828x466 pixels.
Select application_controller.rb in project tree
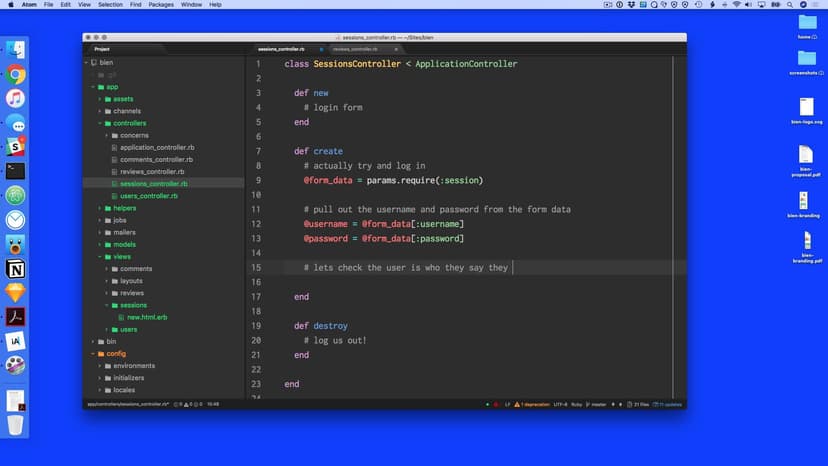(156, 147)
